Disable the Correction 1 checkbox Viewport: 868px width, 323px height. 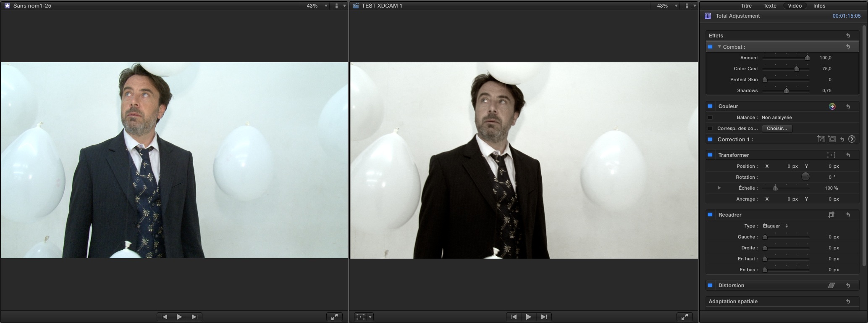point(710,139)
